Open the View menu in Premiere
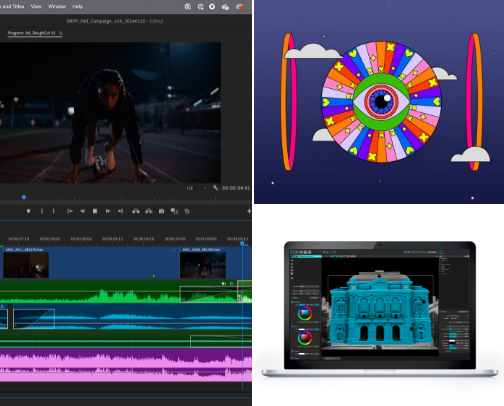The width and height of the screenshot is (504, 406). (36, 6)
